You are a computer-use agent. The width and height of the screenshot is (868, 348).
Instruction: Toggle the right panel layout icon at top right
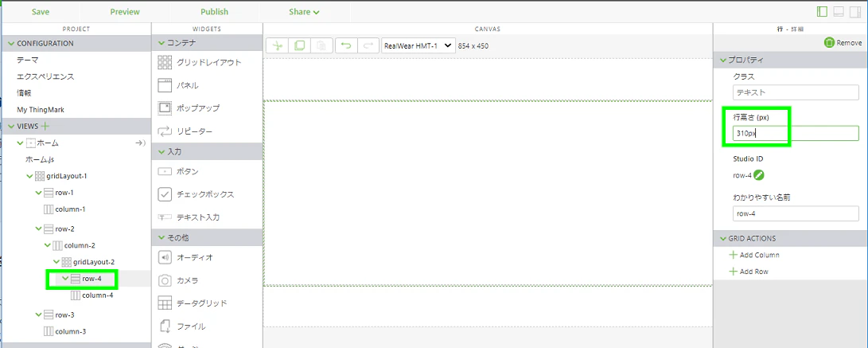point(854,12)
